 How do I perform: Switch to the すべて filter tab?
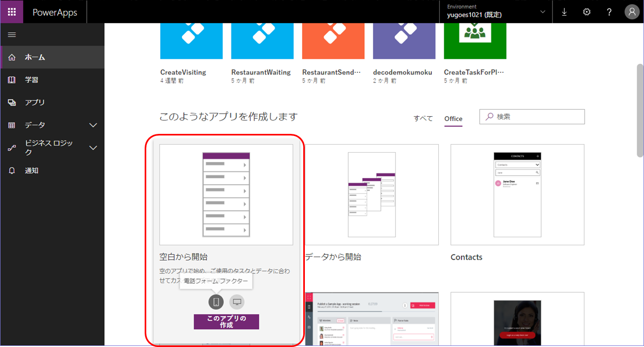tap(423, 118)
